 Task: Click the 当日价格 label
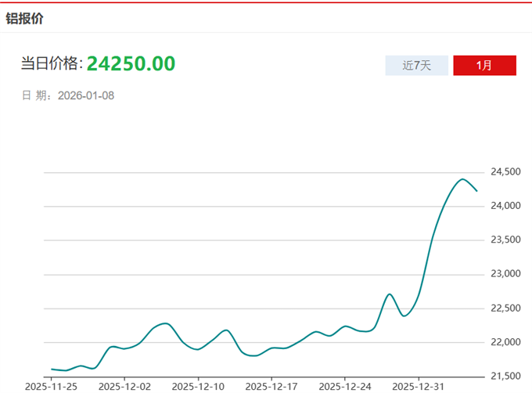[x=51, y=64]
